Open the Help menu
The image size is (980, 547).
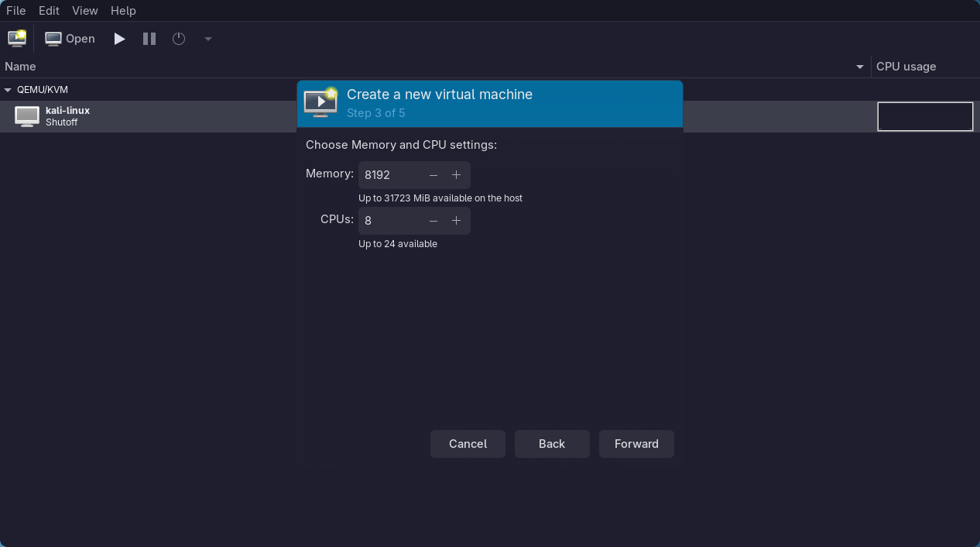pos(123,11)
